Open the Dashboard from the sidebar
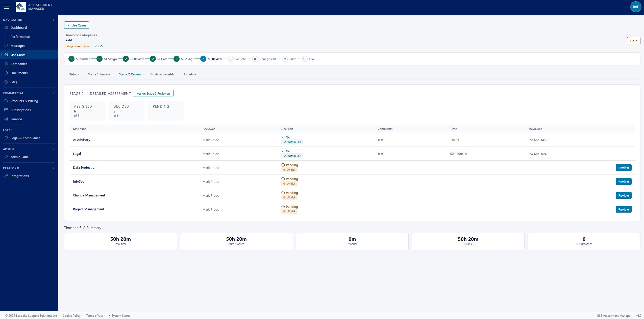This screenshot has height=319, width=644. (x=18, y=27)
